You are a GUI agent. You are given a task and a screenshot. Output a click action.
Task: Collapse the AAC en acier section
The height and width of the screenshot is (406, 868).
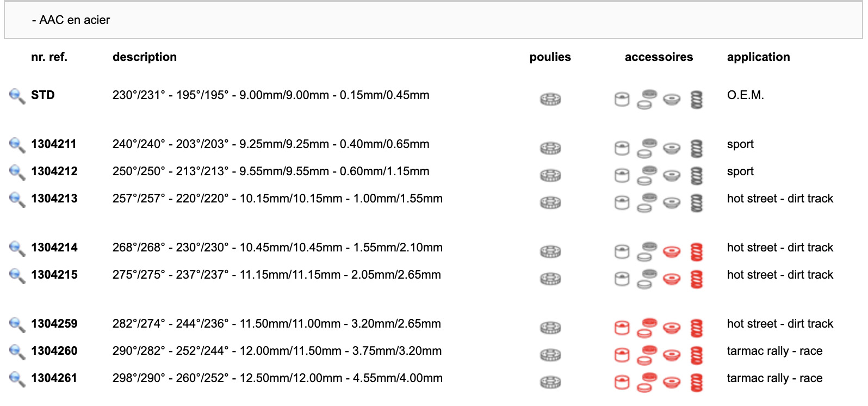point(71,20)
